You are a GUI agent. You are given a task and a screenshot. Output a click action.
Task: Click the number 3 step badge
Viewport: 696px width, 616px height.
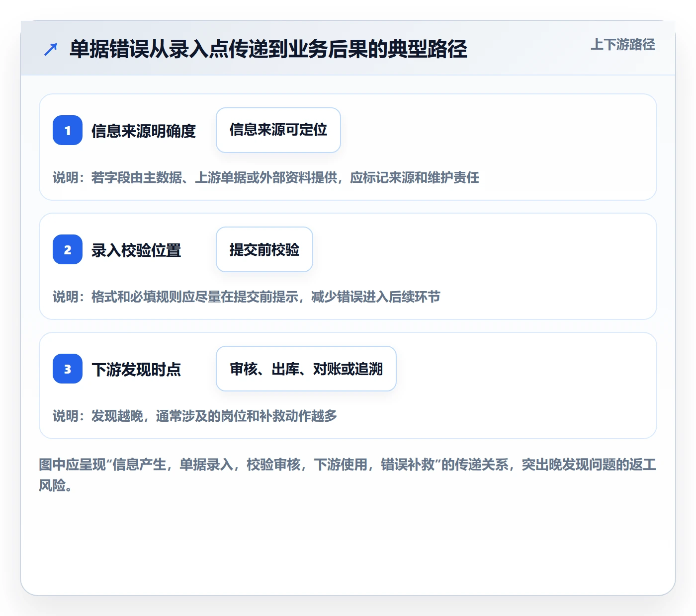point(68,369)
